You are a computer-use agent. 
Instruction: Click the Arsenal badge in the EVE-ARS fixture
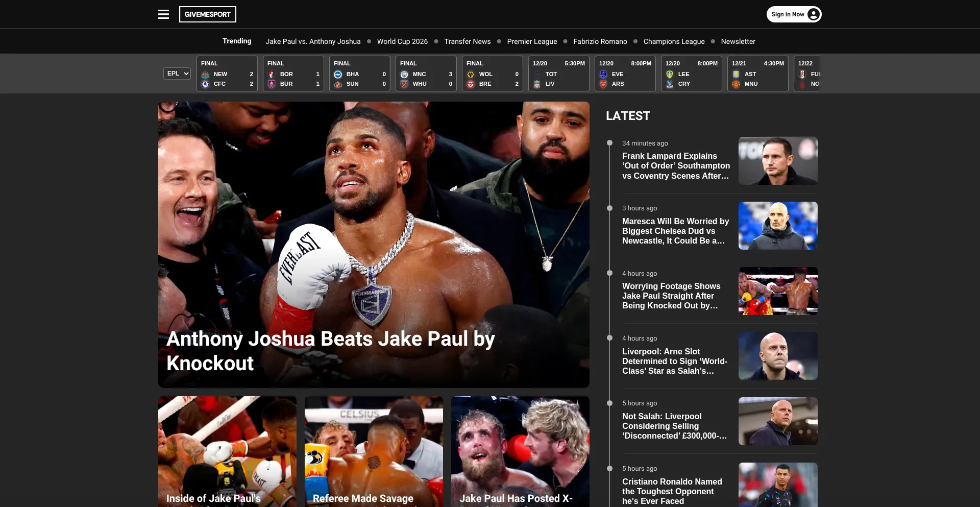(603, 84)
